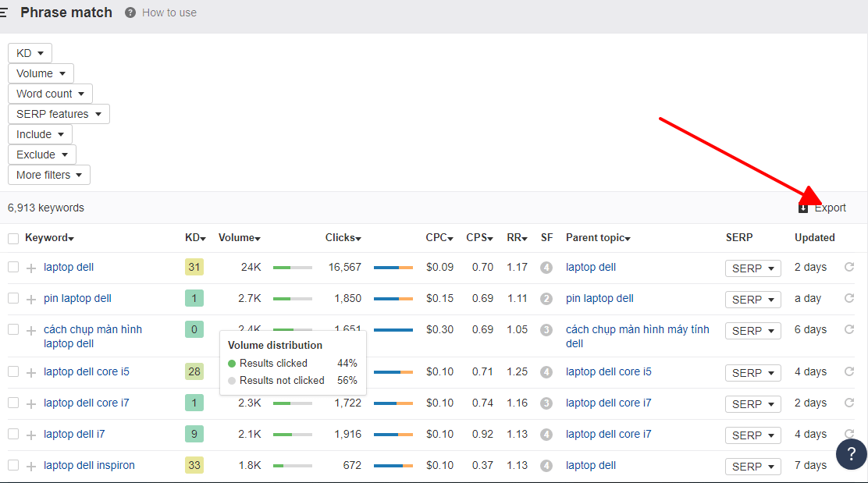The height and width of the screenshot is (483, 868).
Task: Open SERP dropdown for 'laptop dell inspiron'
Action: point(752,467)
